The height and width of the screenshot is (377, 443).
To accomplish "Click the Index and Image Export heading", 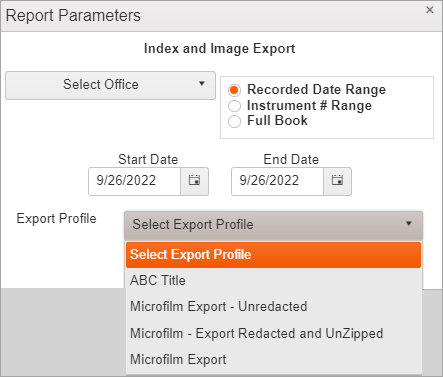I will [219, 49].
